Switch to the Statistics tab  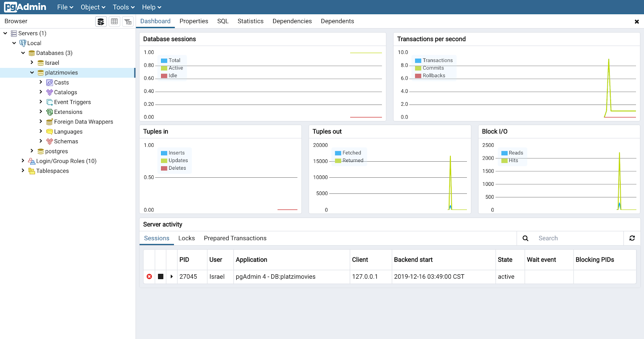[250, 21]
